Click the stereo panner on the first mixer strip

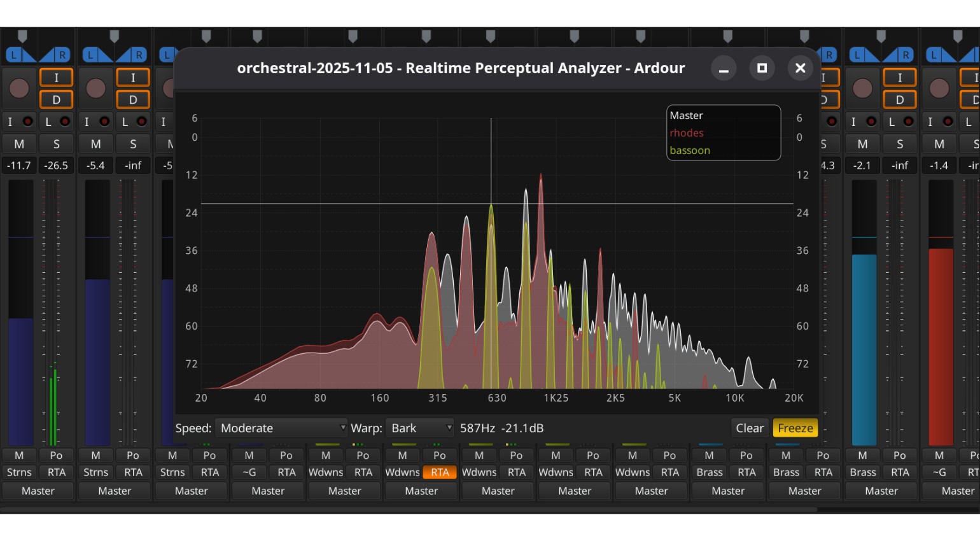38,55
